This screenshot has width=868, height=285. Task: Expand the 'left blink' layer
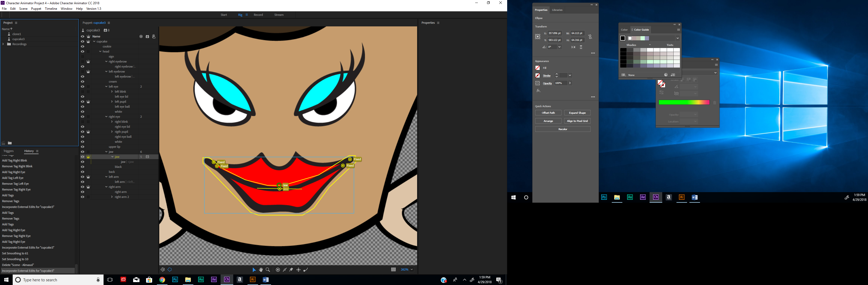[x=111, y=92]
